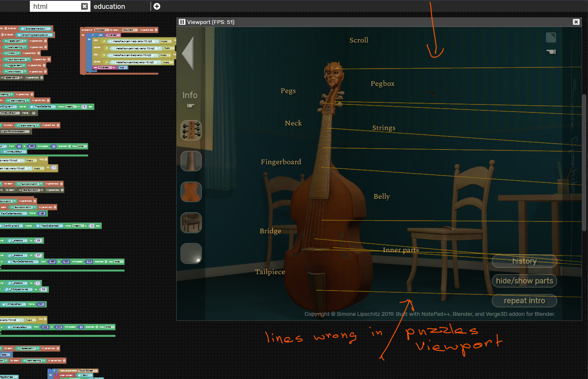
Task: Toggle reversed checkbox in animation to frame 455
Action: tap(69, 146)
